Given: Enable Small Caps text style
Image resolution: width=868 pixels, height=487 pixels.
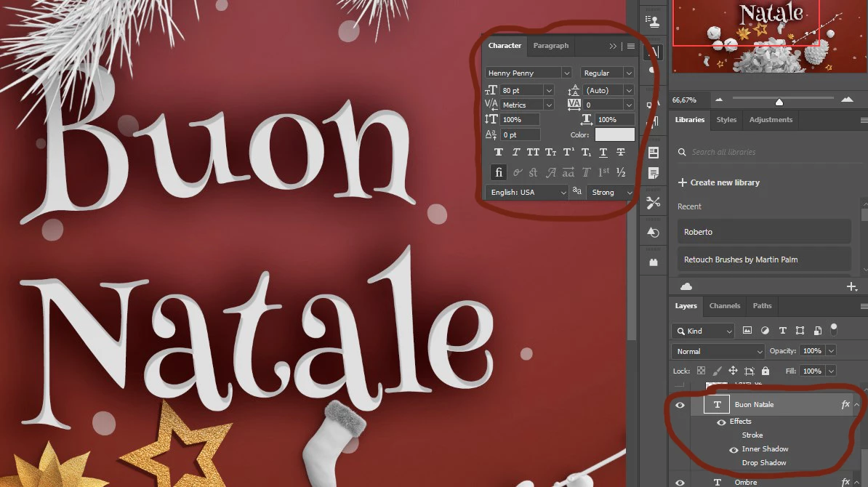Looking at the screenshot, I should click(551, 152).
